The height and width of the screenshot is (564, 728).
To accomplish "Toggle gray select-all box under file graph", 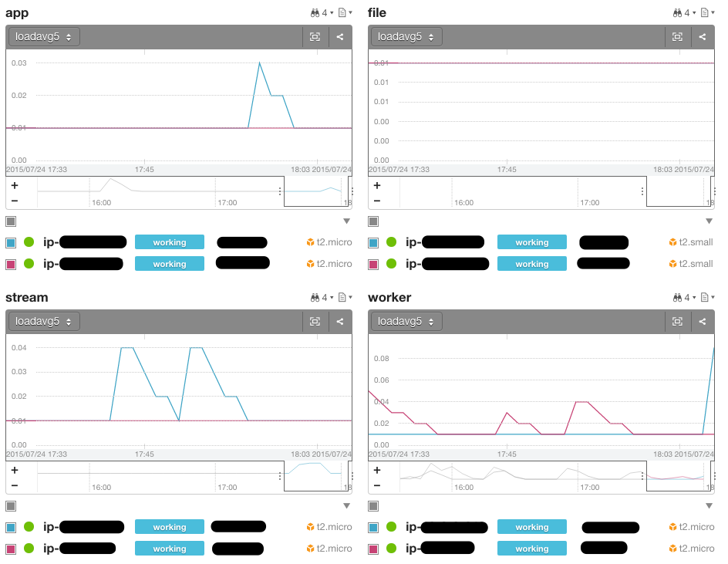I will click(373, 221).
